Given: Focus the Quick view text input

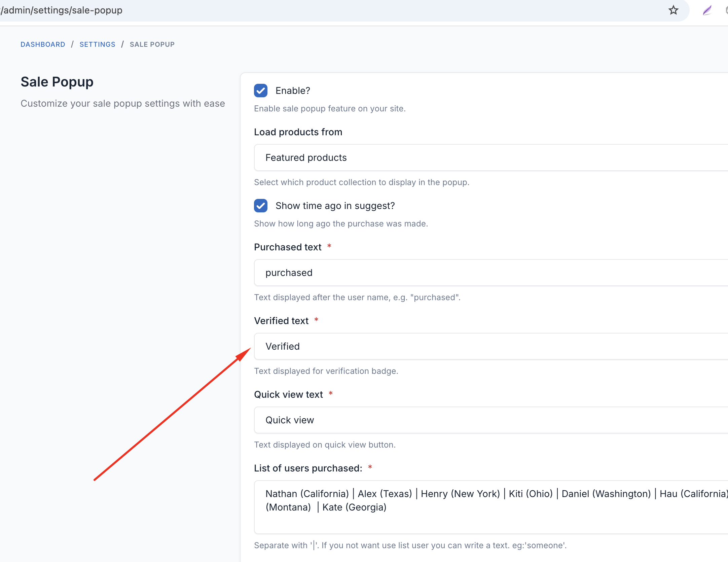Looking at the screenshot, I should coord(491,420).
